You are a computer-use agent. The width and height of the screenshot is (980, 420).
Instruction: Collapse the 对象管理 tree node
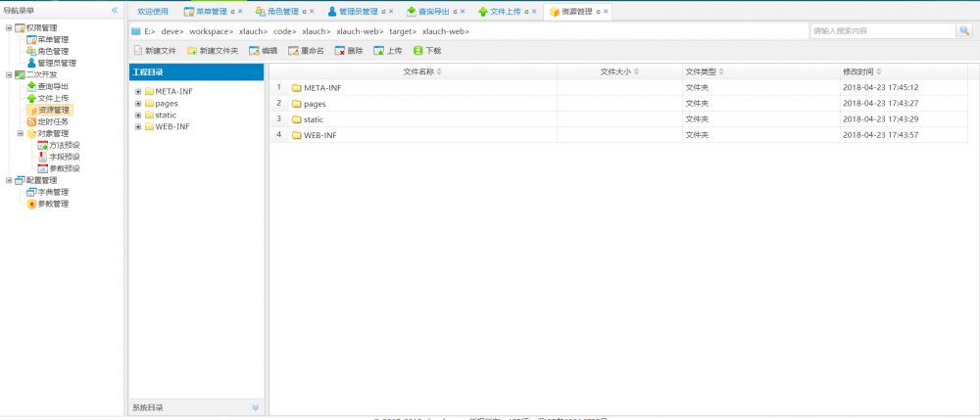20,133
